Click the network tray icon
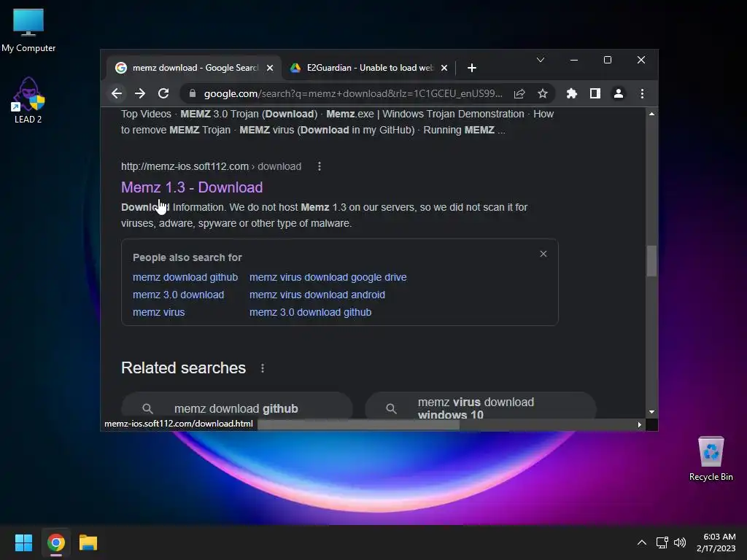Image resolution: width=747 pixels, height=560 pixels. (x=662, y=542)
